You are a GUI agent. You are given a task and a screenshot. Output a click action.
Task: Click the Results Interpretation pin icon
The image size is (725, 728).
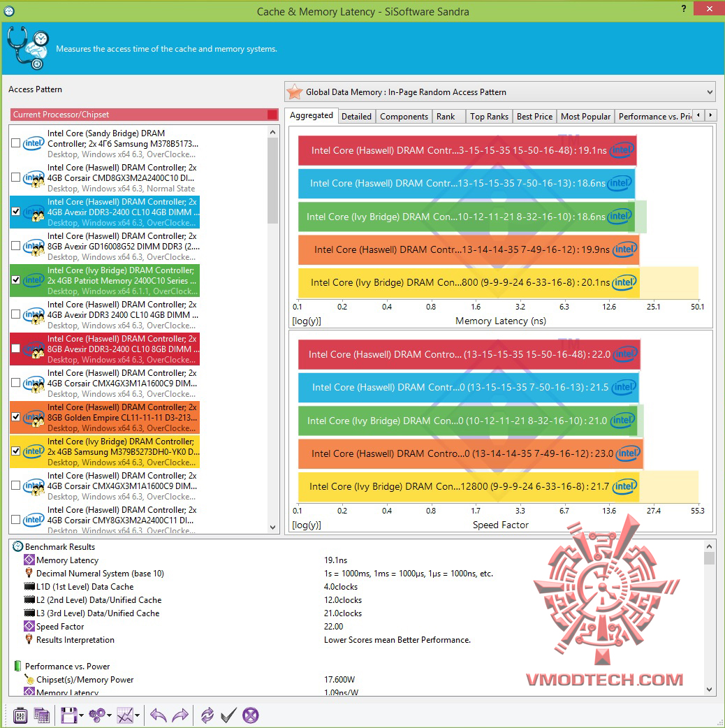point(29,639)
